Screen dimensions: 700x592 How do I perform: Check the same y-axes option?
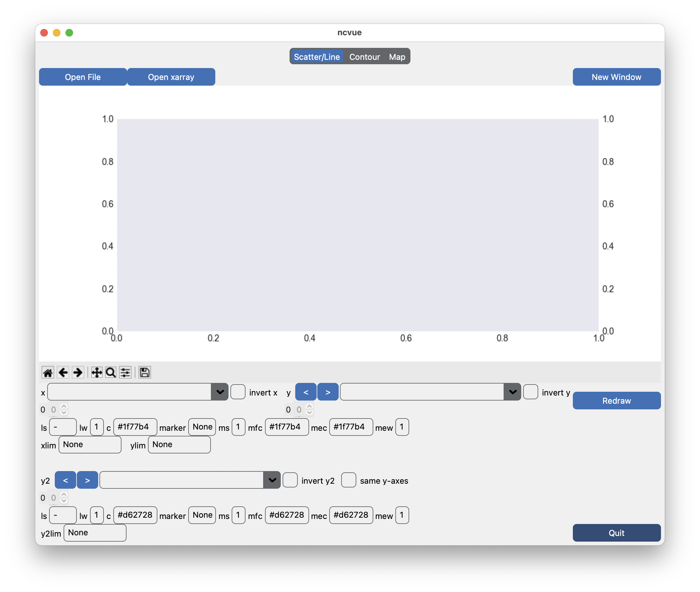tap(348, 480)
